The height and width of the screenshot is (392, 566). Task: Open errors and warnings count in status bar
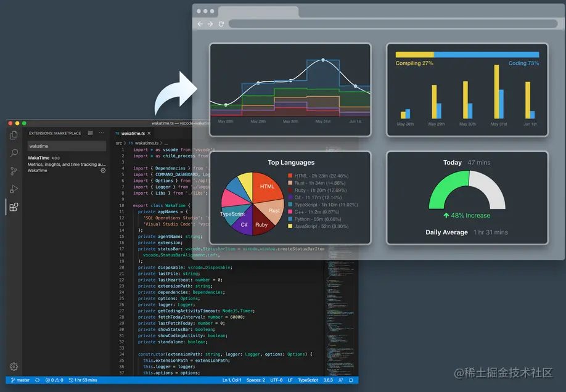54,380
